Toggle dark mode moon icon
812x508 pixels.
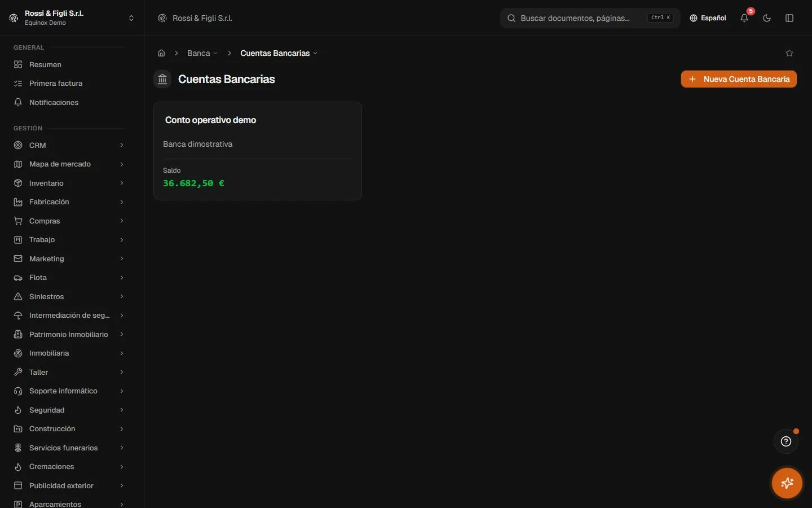[767, 18]
